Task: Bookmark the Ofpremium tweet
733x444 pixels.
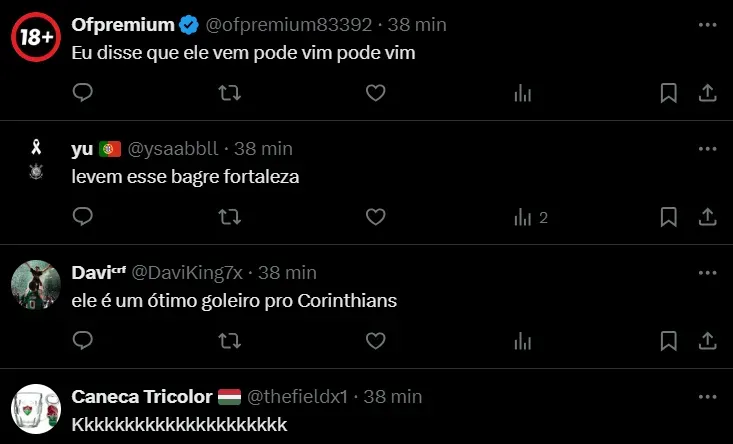Action: click(669, 93)
